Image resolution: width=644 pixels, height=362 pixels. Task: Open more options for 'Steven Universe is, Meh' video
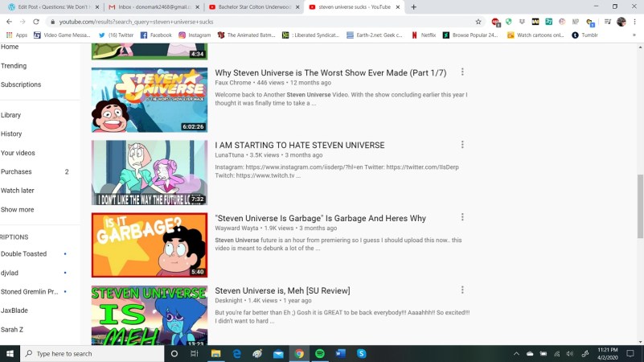tap(462, 290)
